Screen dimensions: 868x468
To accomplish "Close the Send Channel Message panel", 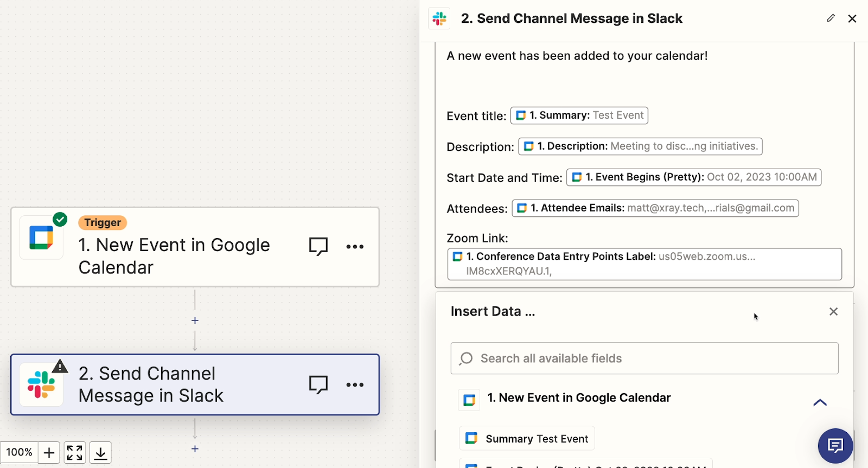I will (x=852, y=18).
